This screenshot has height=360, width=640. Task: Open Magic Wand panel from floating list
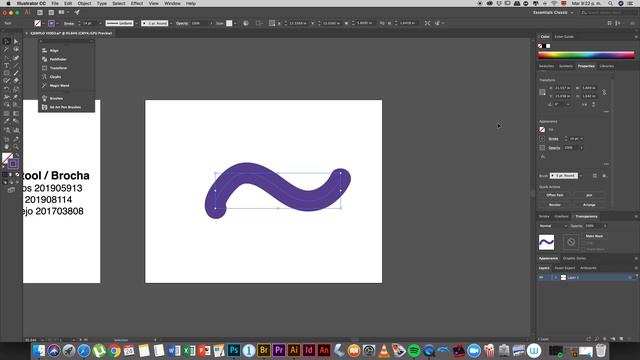(x=59, y=86)
